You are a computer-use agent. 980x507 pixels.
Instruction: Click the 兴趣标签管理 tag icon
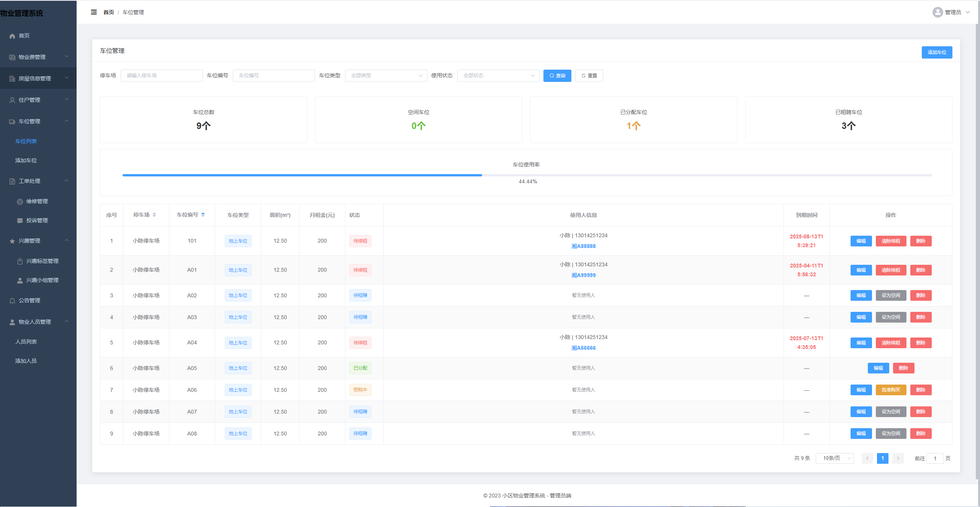pos(20,261)
